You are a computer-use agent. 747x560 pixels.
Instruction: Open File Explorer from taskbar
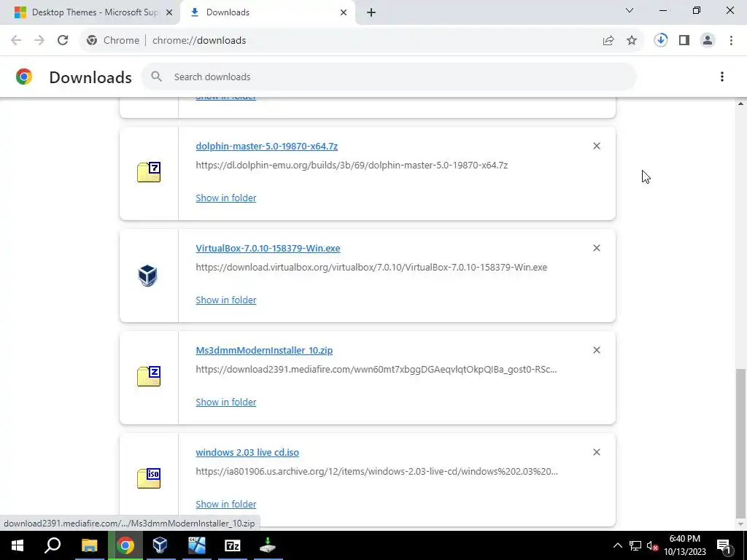(89, 545)
